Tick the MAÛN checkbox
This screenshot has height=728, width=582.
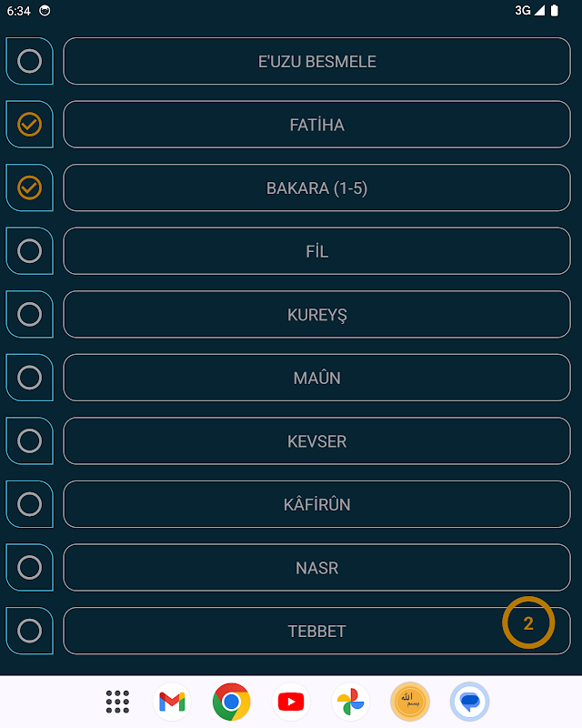[30, 378]
